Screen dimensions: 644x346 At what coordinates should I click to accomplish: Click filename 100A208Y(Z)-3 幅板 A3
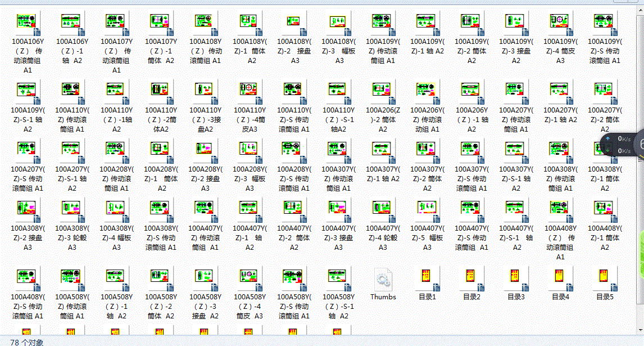point(250,178)
